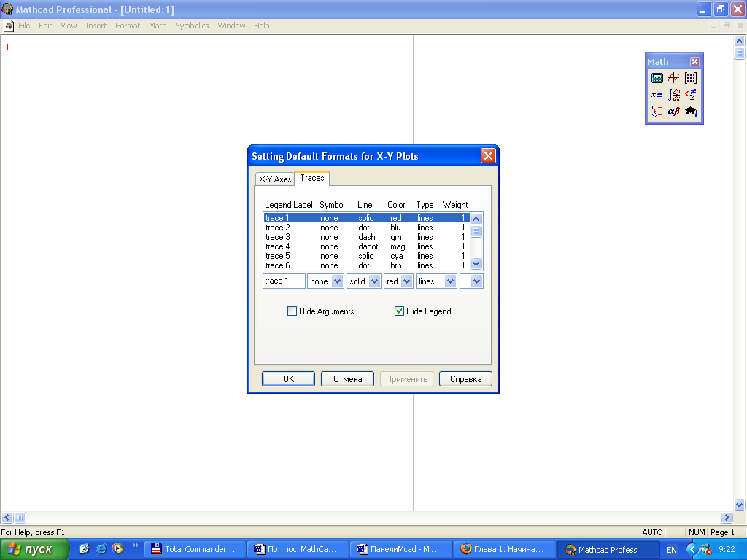
Task: Open the Programming palette icon
Action: (x=657, y=112)
